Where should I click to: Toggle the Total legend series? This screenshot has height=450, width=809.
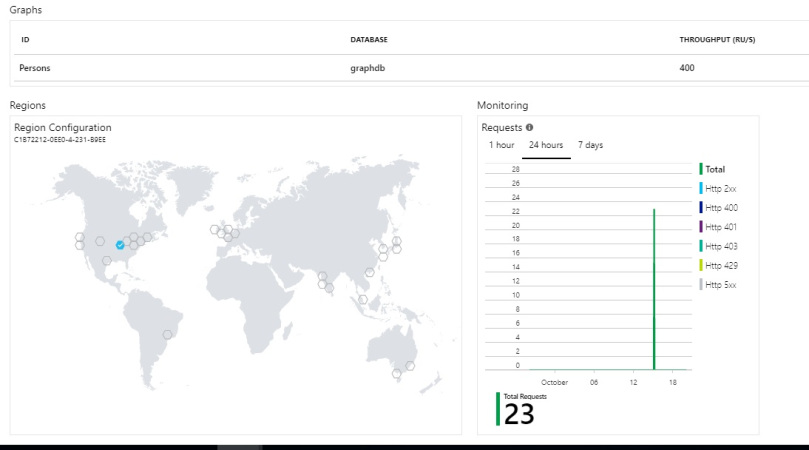point(715,169)
